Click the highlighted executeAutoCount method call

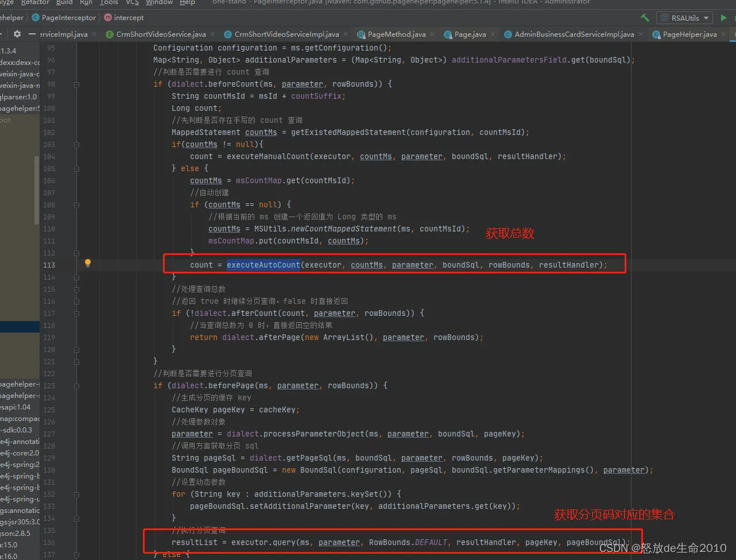click(x=264, y=265)
